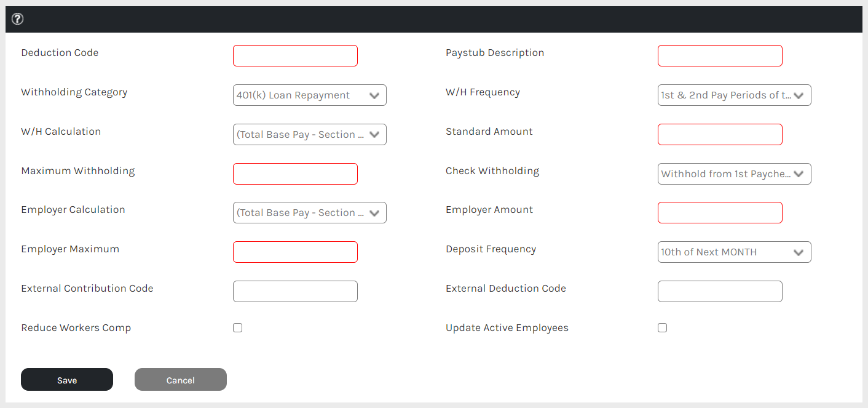Expand the W/H Frequency dropdown
The height and width of the screenshot is (408, 868).
pyautogui.click(x=735, y=95)
